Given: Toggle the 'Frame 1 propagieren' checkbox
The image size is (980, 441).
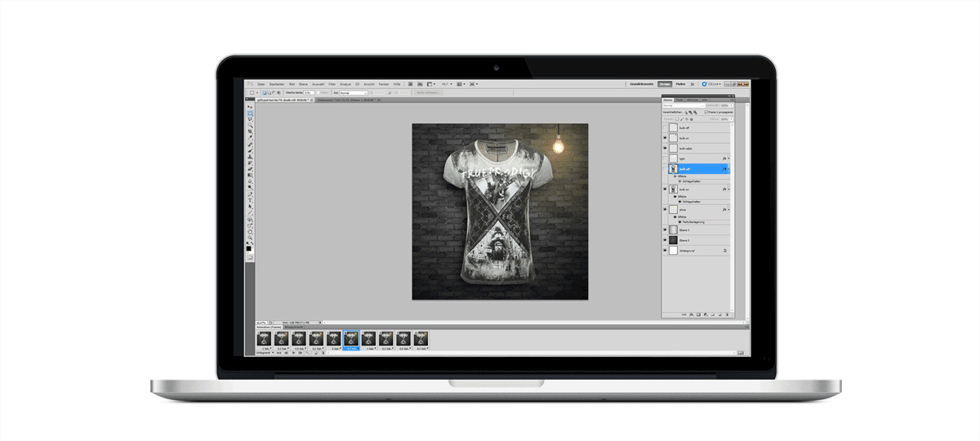Looking at the screenshot, I should [706, 112].
